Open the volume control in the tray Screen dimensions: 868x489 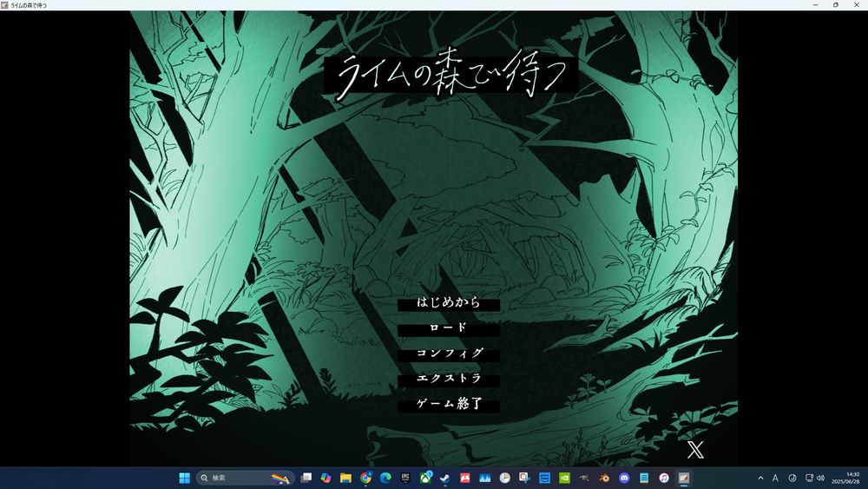820,478
